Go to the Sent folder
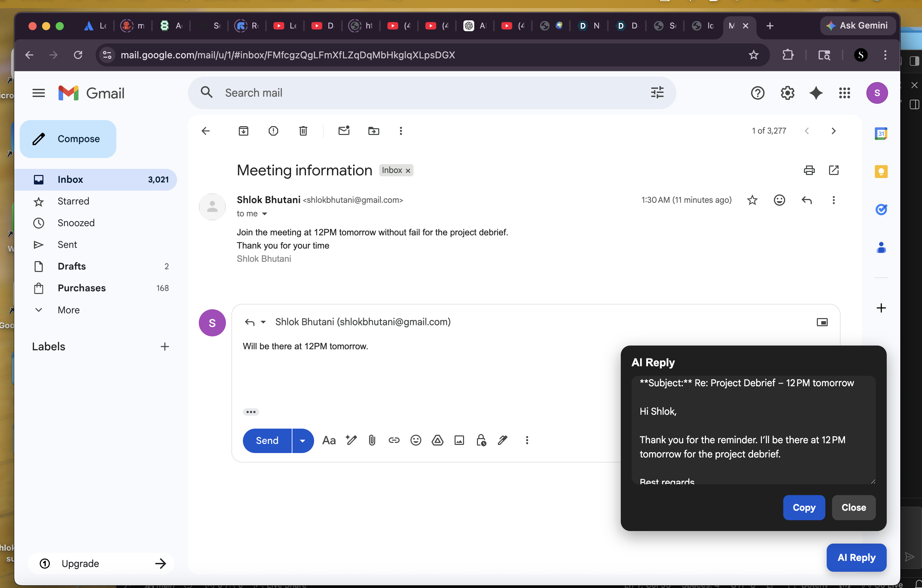The height and width of the screenshot is (588, 922). 67,244
